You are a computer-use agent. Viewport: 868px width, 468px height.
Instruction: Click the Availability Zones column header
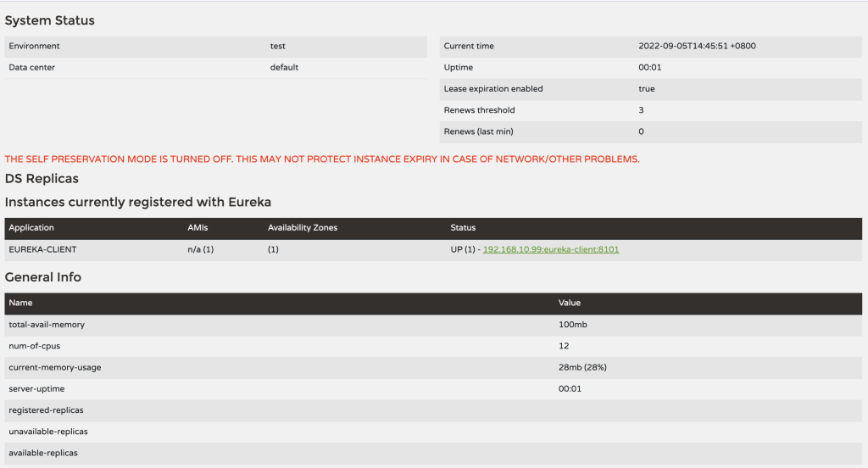[x=303, y=227]
